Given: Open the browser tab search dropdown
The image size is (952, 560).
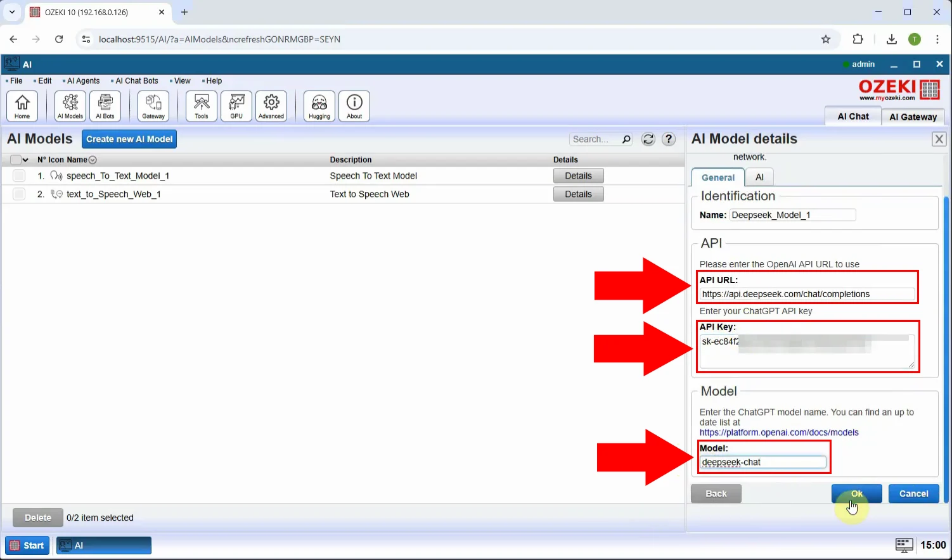Looking at the screenshot, I should [11, 12].
